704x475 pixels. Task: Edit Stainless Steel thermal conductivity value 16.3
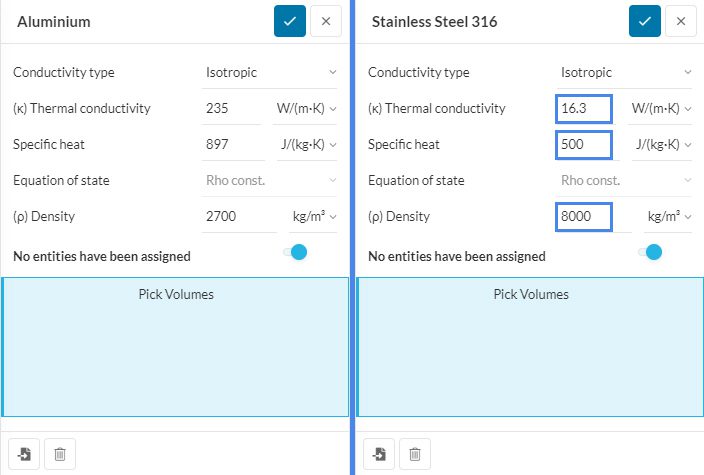[x=583, y=108]
